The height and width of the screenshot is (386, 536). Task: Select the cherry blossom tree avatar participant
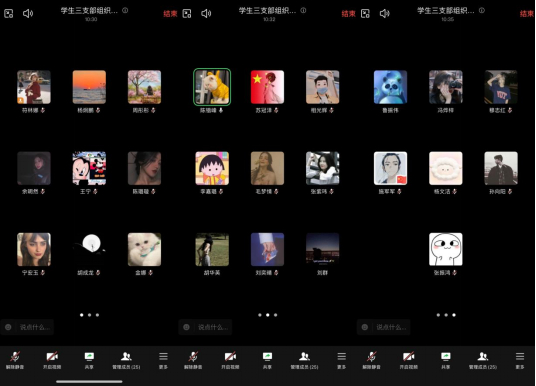pos(144,87)
